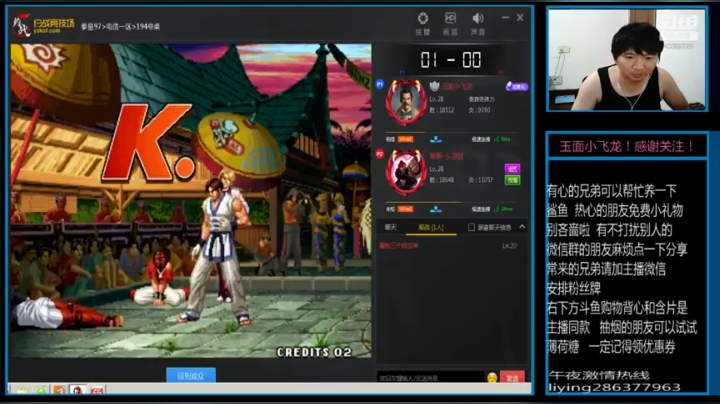Click the blue P1 badge
720x404 pixels.
[x=380, y=84]
